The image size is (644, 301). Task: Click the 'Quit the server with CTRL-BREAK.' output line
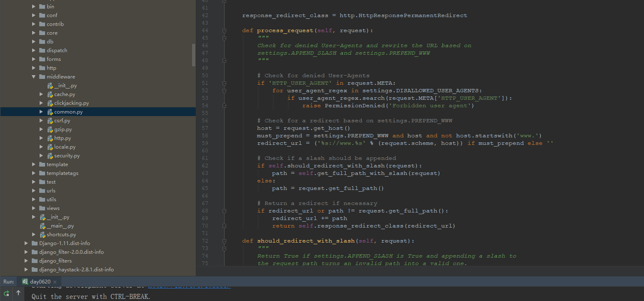[91, 296]
